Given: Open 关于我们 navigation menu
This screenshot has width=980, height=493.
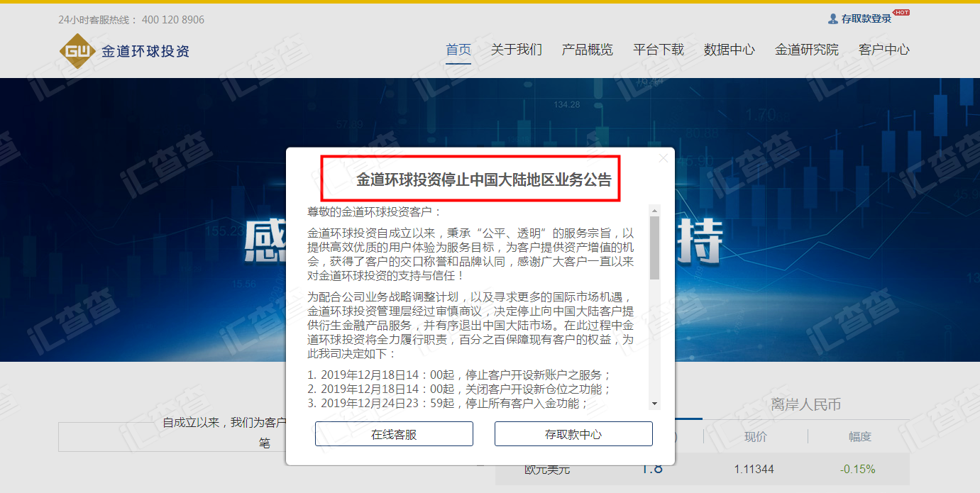Looking at the screenshot, I should point(517,50).
